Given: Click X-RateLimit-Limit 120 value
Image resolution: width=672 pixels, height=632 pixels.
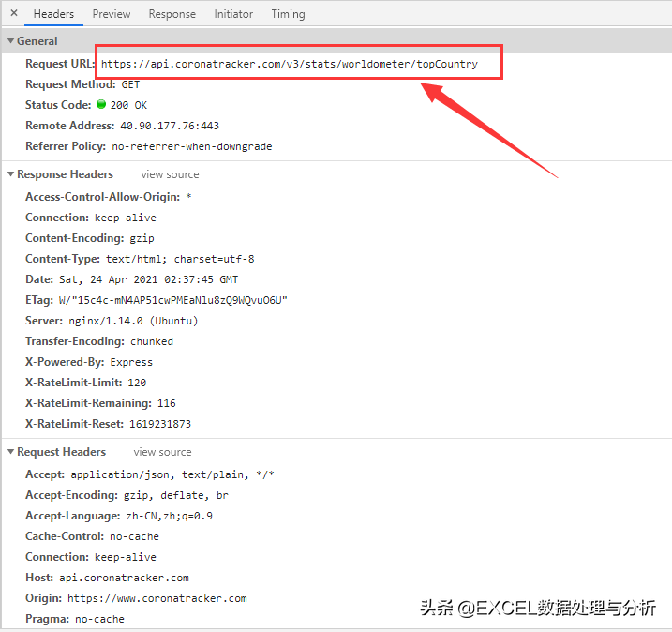Looking at the screenshot, I should [x=137, y=383].
